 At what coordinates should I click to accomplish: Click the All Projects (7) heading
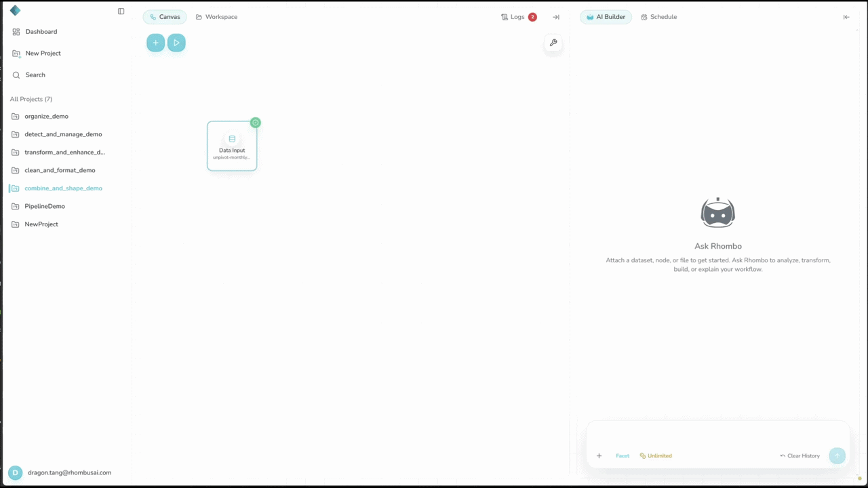click(31, 99)
